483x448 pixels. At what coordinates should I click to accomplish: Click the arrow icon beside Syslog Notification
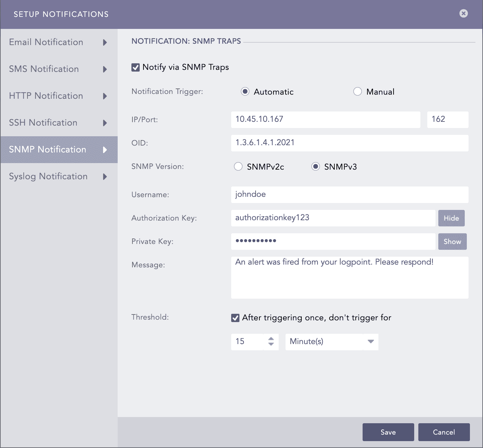pyautogui.click(x=105, y=177)
